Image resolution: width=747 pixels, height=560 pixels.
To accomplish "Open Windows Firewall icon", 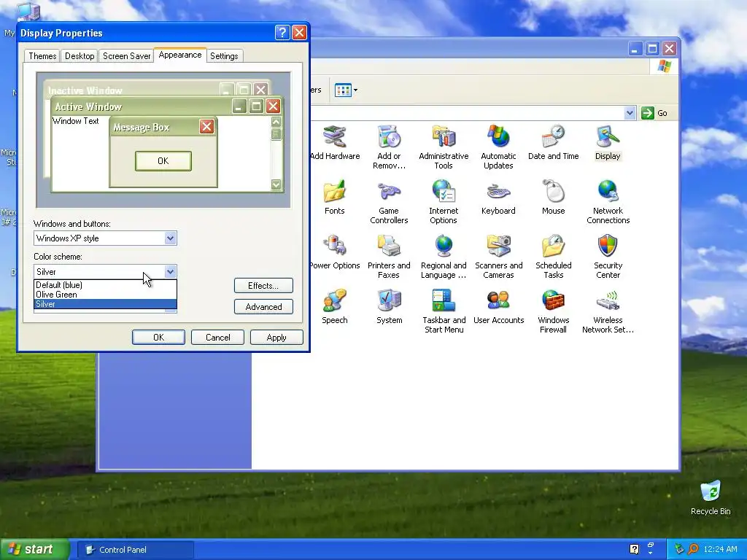I will coord(553,311).
